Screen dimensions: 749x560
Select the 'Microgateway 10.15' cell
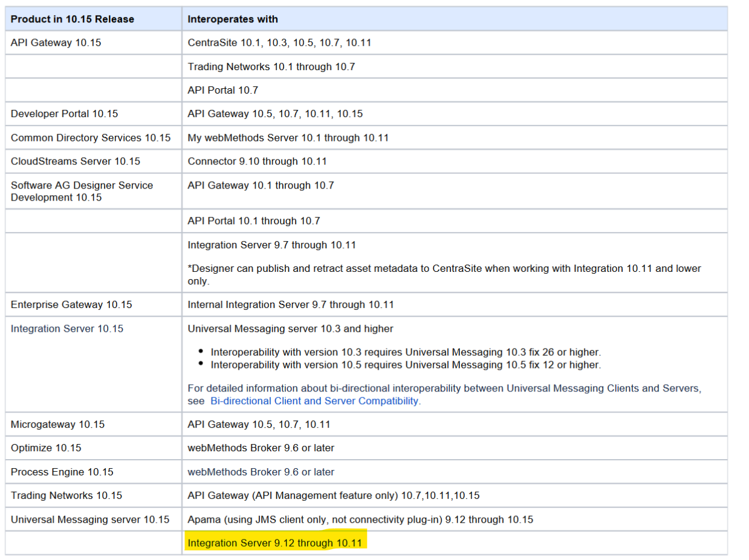point(94,424)
